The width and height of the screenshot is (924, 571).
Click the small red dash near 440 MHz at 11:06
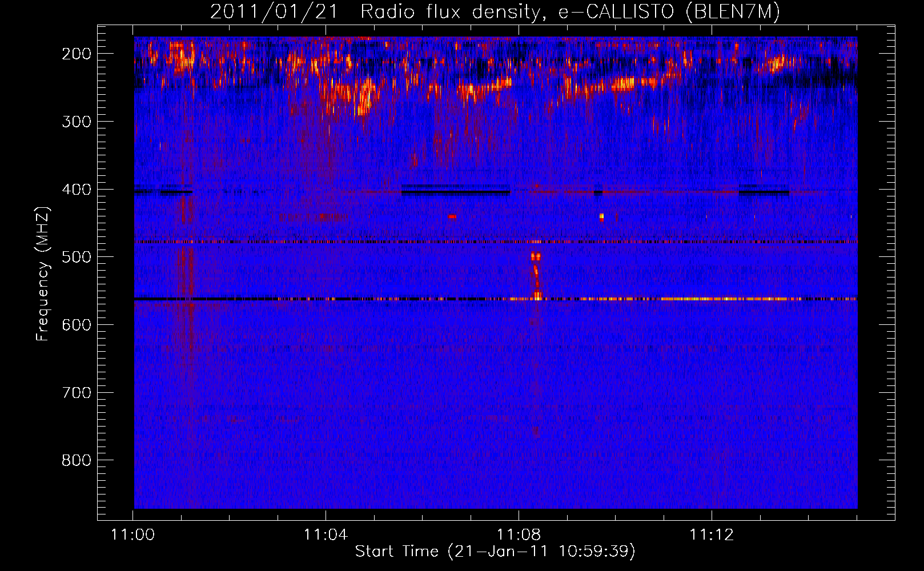[452, 216]
